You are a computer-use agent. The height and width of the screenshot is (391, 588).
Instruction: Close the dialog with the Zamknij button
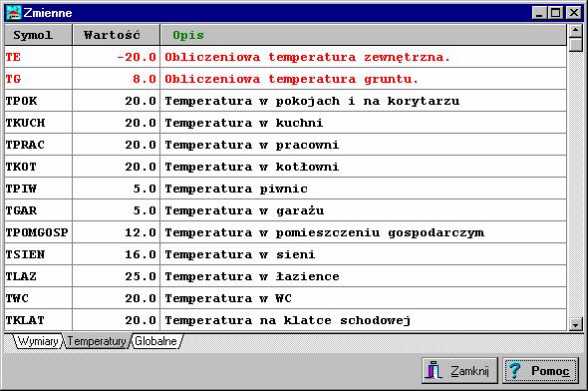[x=459, y=370]
